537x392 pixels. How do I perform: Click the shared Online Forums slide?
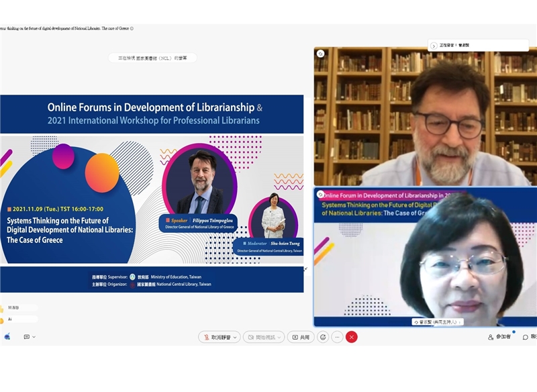click(x=152, y=194)
